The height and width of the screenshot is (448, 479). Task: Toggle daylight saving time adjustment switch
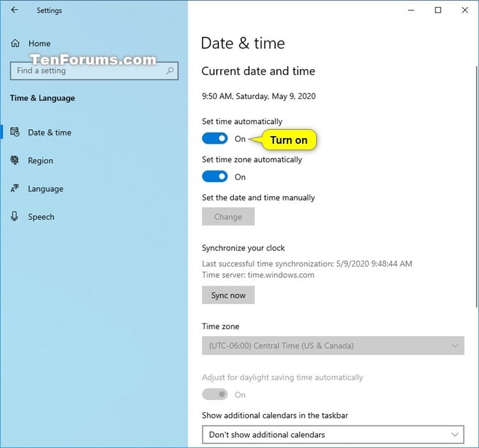(x=215, y=394)
